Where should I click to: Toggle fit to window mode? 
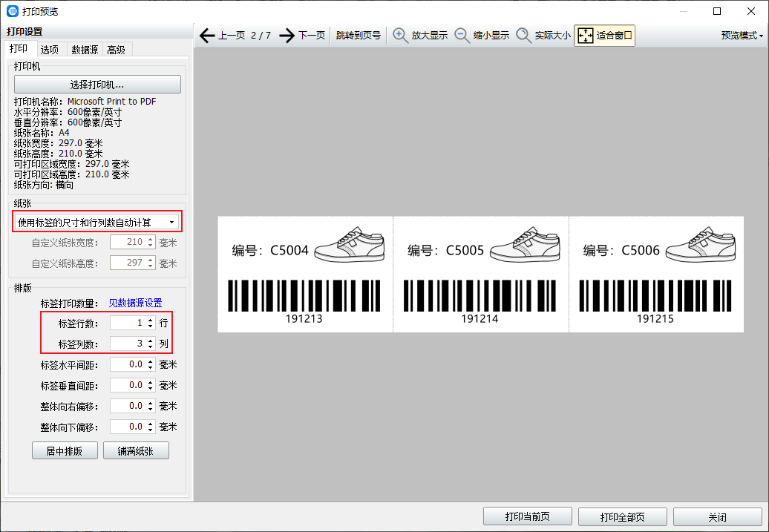(x=605, y=36)
